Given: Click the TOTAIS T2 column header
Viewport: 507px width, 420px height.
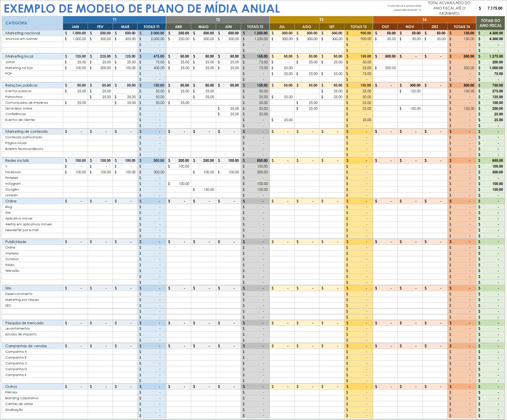Looking at the screenshot, I should (255, 27).
